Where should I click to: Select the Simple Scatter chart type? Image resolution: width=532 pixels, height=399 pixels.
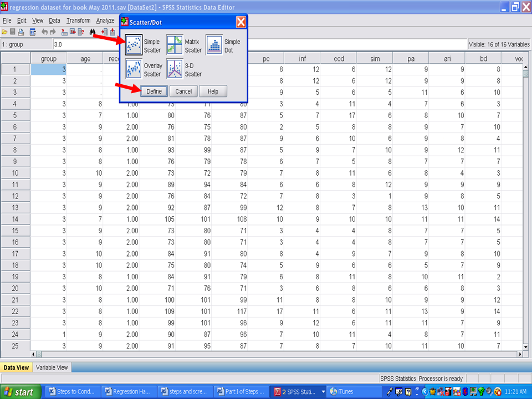134,45
